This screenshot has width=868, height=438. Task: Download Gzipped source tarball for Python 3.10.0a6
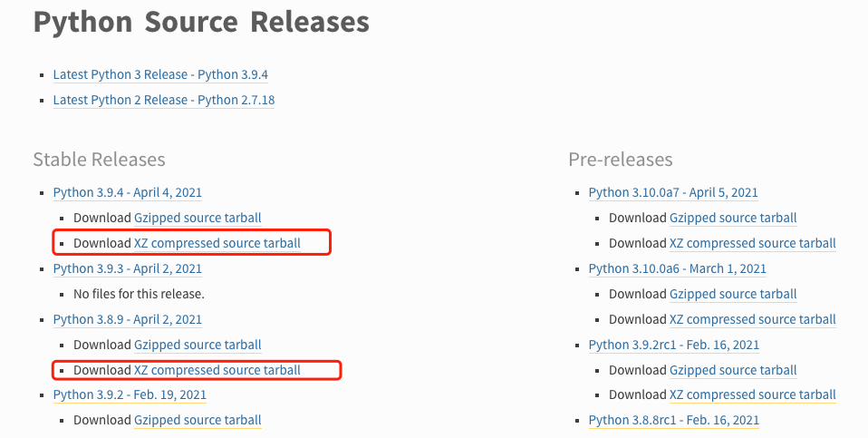point(733,294)
